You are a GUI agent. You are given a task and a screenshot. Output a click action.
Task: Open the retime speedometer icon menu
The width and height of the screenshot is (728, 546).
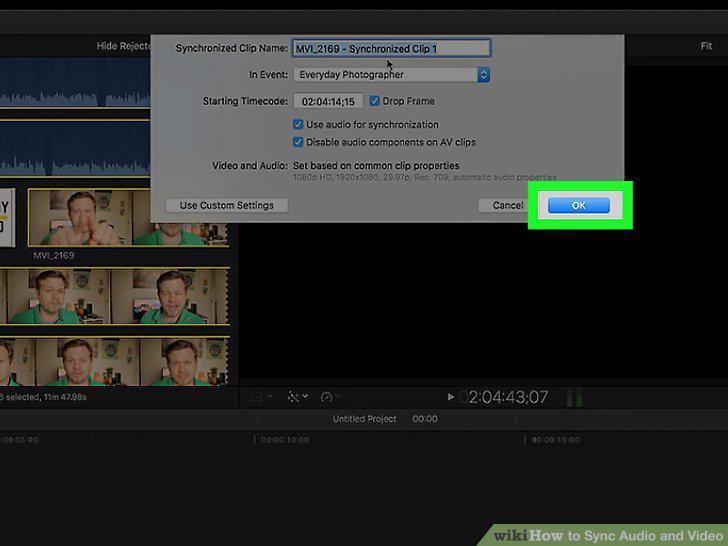330,397
